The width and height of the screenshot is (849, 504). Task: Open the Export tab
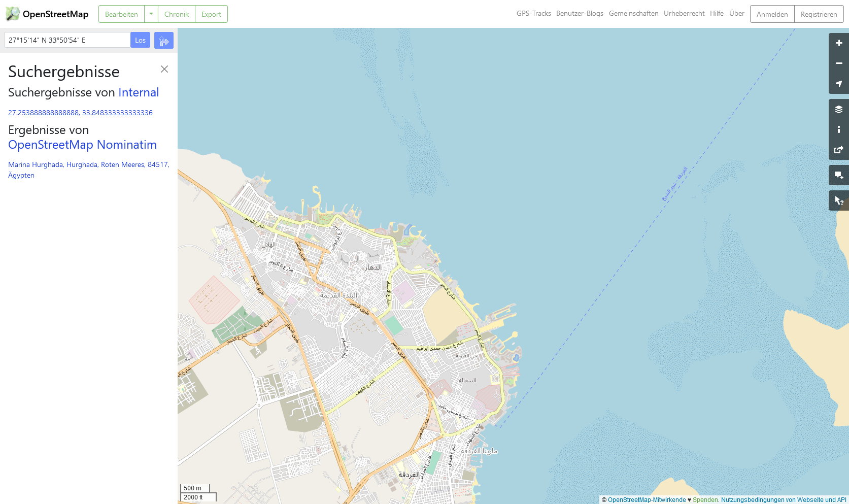(211, 14)
